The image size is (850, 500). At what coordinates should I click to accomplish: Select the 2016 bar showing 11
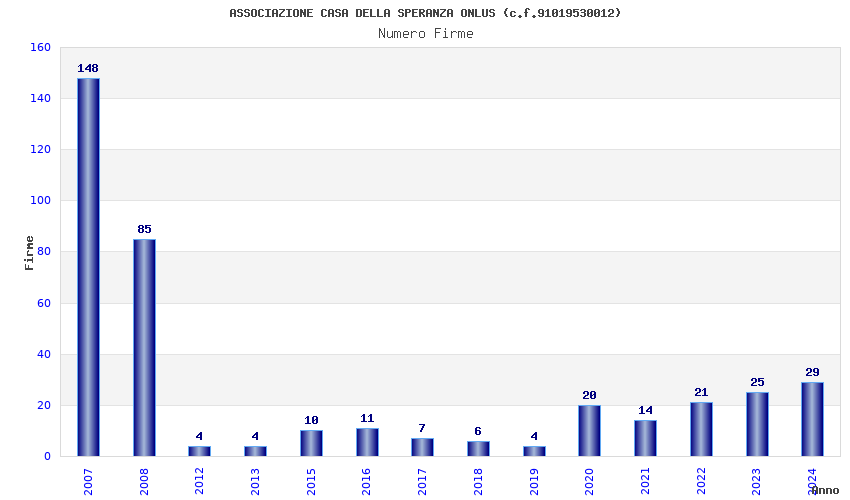(367, 443)
